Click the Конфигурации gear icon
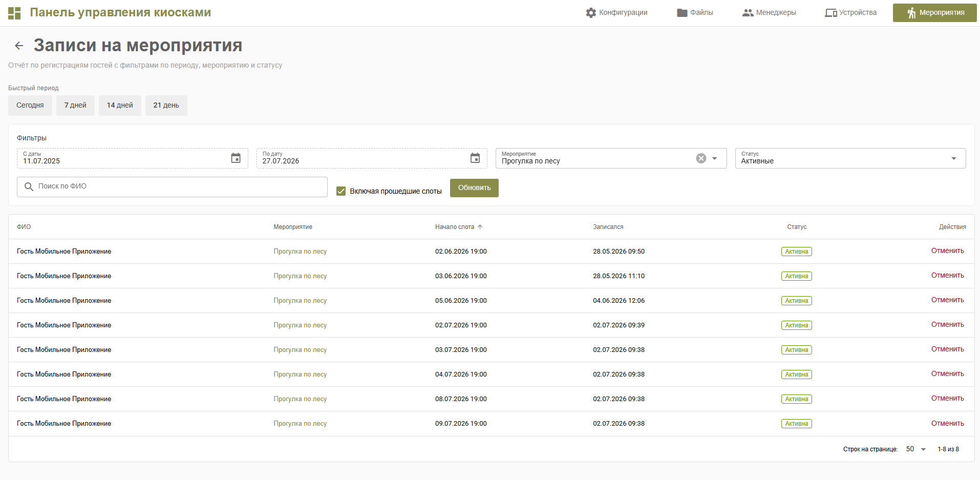980x480 pixels. tap(591, 13)
